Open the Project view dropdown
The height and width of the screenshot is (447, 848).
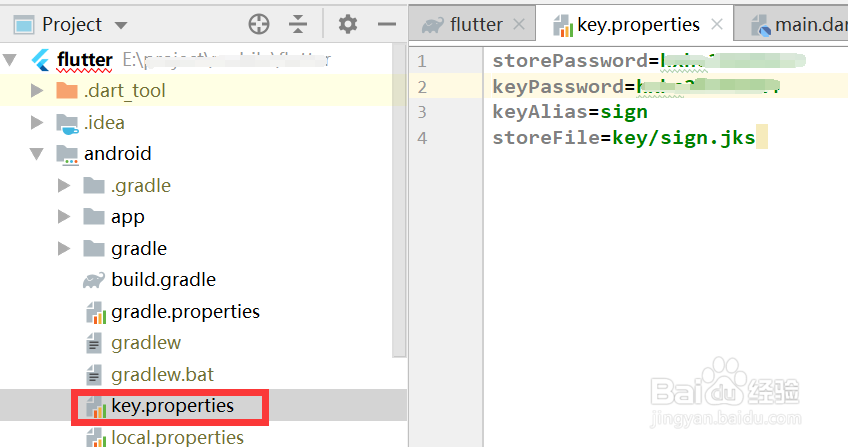point(121,25)
